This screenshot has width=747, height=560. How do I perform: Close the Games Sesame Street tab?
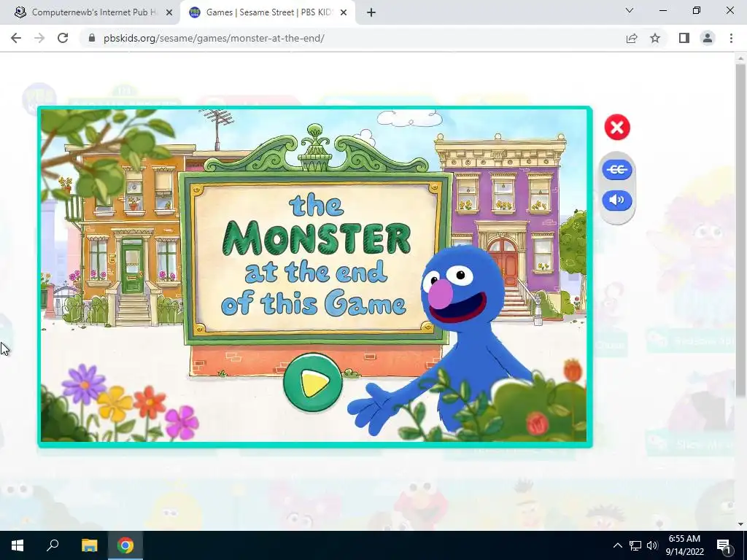tap(344, 12)
